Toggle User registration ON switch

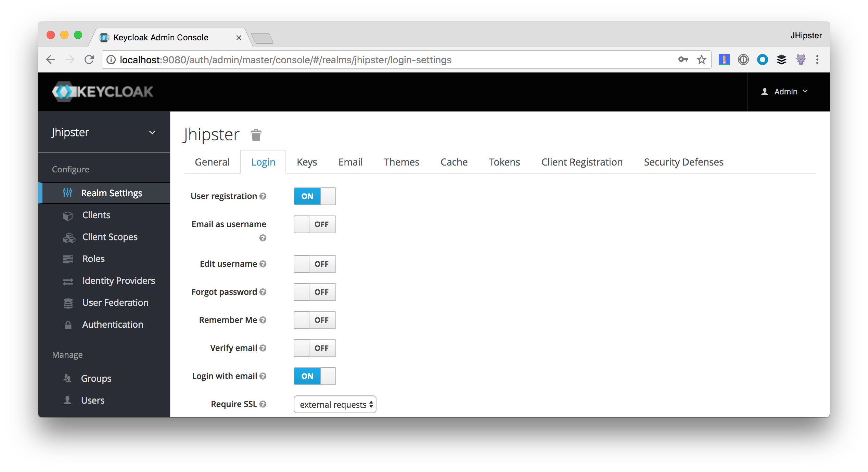[x=315, y=196]
